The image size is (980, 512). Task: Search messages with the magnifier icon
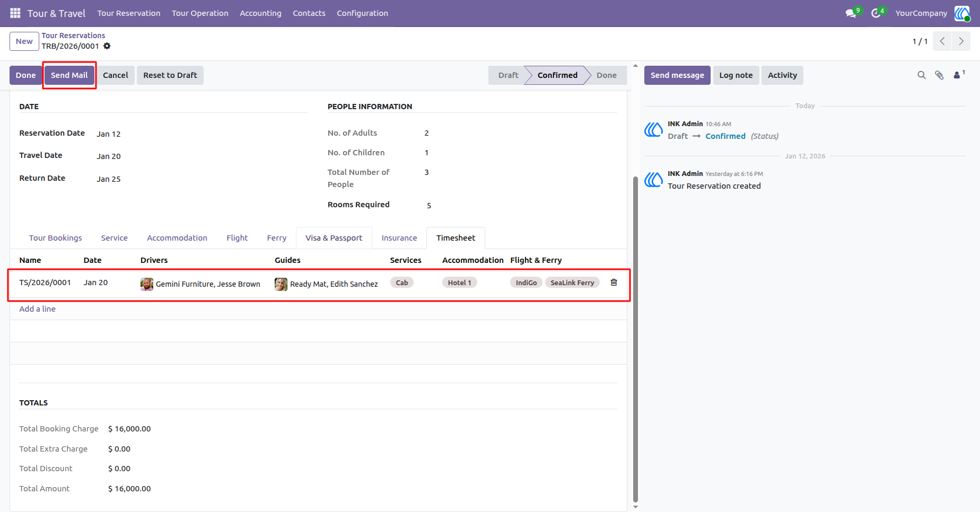922,75
